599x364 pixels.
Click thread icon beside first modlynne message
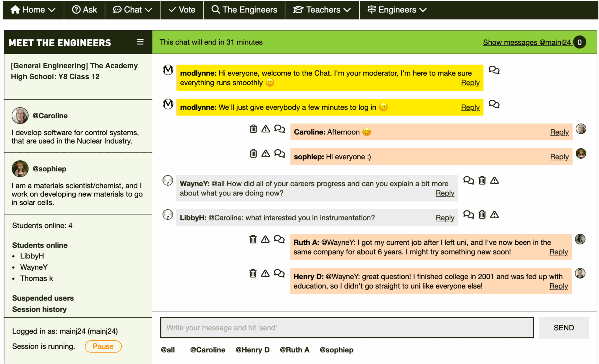pos(494,70)
